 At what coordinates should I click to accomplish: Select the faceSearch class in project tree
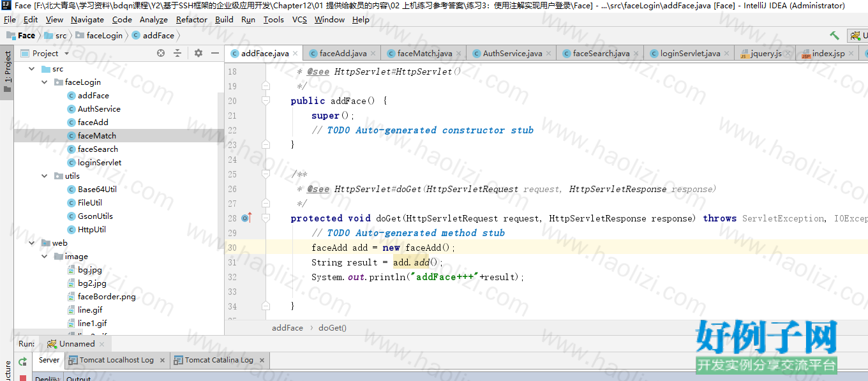pyautogui.click(x=98, y=149)
